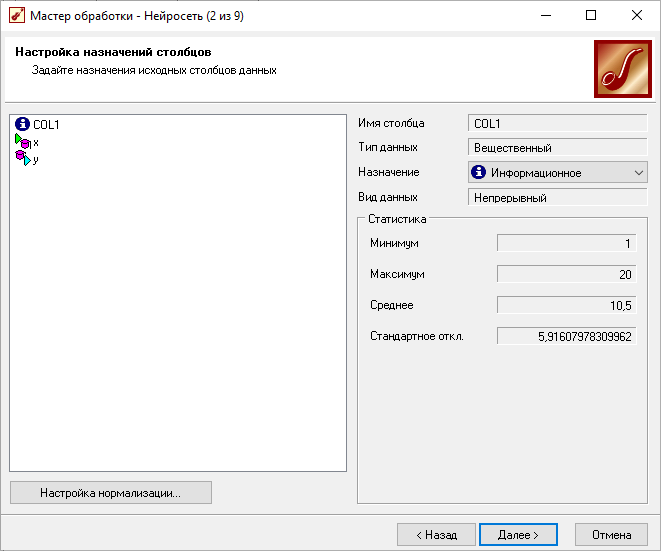Click the Среднее value 10,5 field
Viewport: 661px width, 551px height.
[567, 305]
